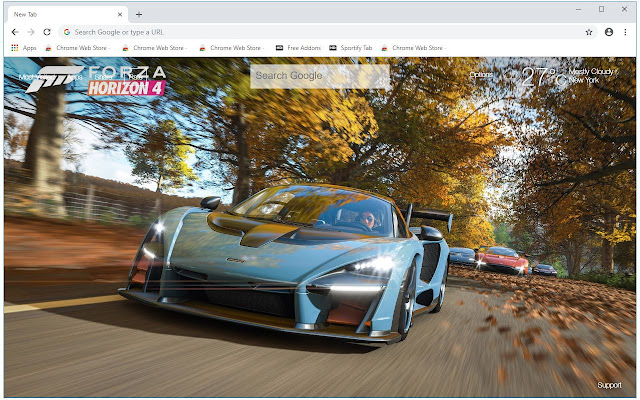Select the New Tab browser tab
The width and height of the screenshot is (640, 400).
pos(67,15)
